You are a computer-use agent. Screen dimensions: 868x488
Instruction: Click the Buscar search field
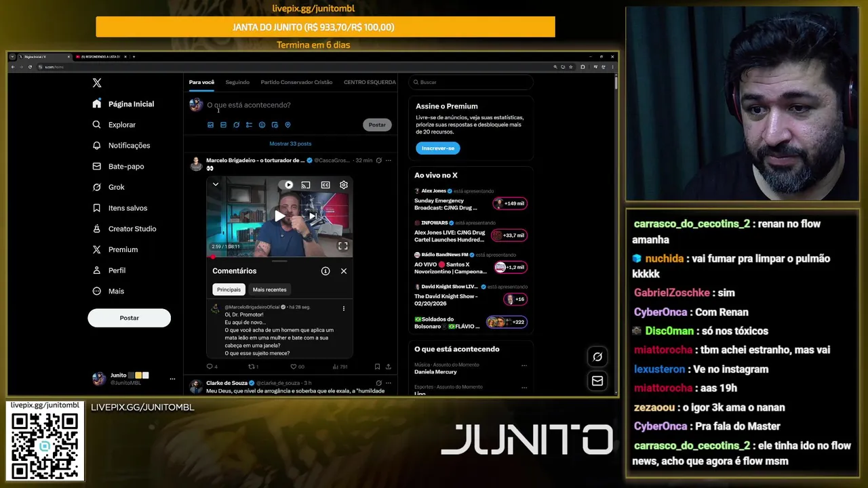[x=471, y=82]
